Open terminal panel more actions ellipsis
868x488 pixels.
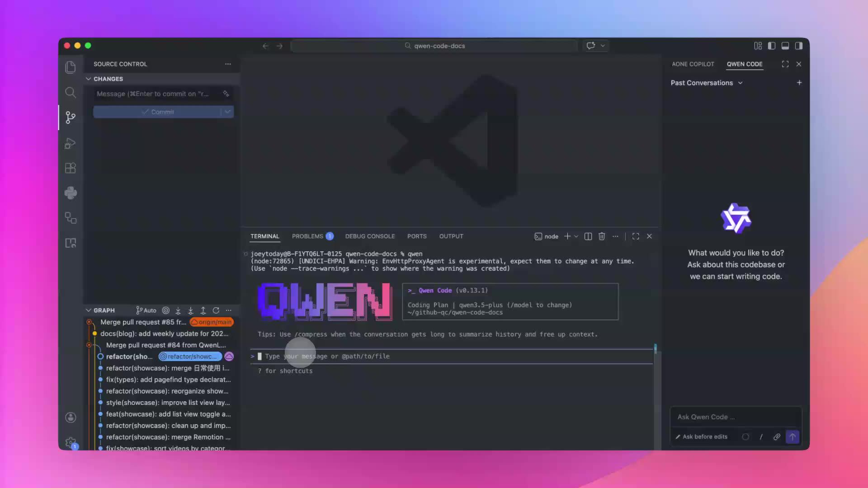615,236
